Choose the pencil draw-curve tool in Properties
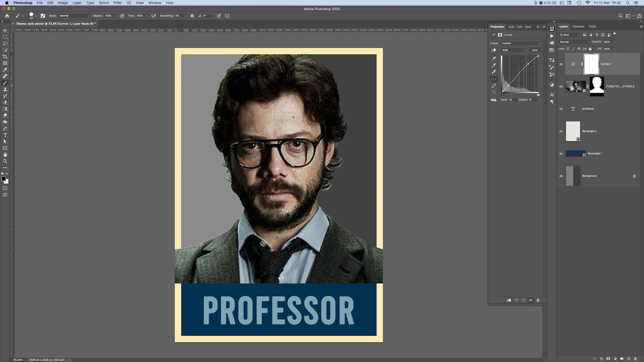 point(494,85)
